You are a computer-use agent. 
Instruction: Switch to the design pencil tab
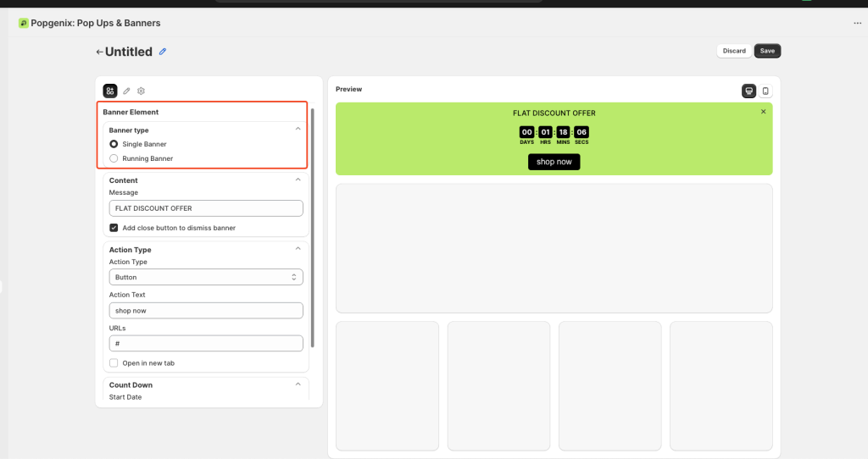pos(126,91)
